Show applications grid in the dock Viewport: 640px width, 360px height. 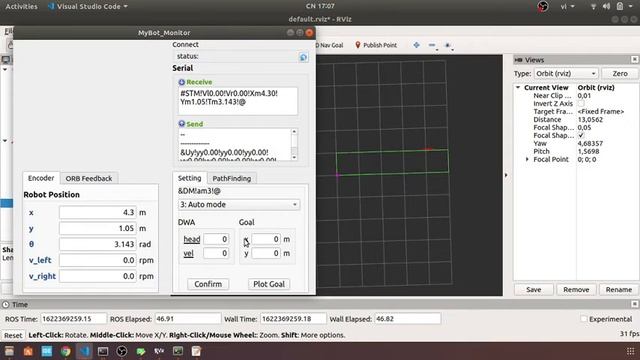[631, 351]
